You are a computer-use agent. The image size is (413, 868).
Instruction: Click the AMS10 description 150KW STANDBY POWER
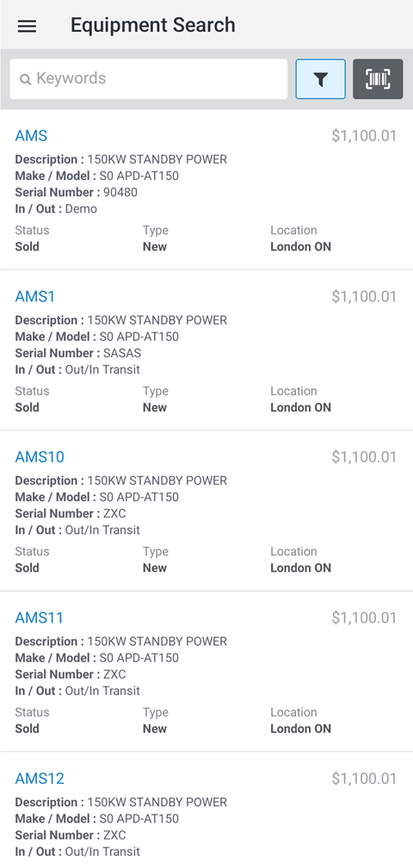[x=157, y=480]
